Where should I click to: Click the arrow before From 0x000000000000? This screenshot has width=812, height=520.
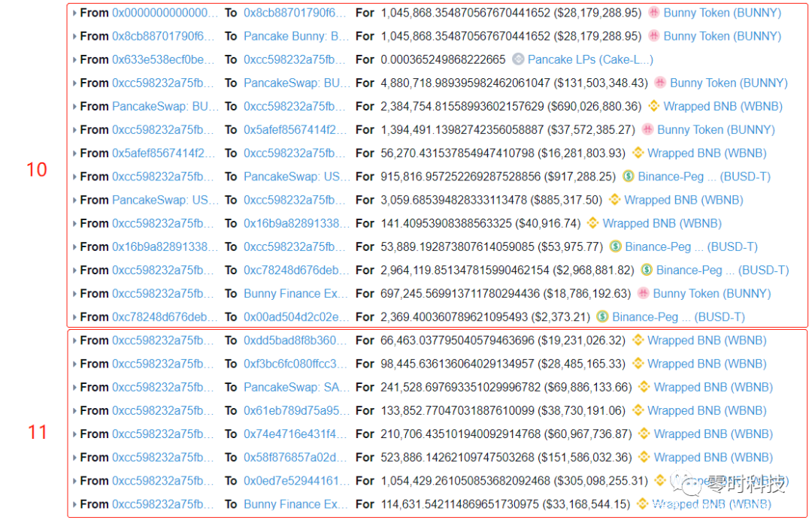click(74, 13)
